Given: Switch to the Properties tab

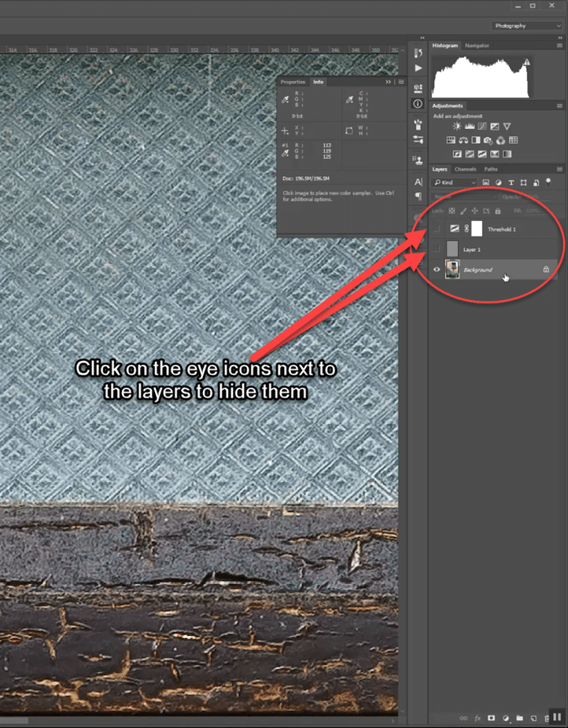Looking at the screenshot, I should click(x=293, y=82).
